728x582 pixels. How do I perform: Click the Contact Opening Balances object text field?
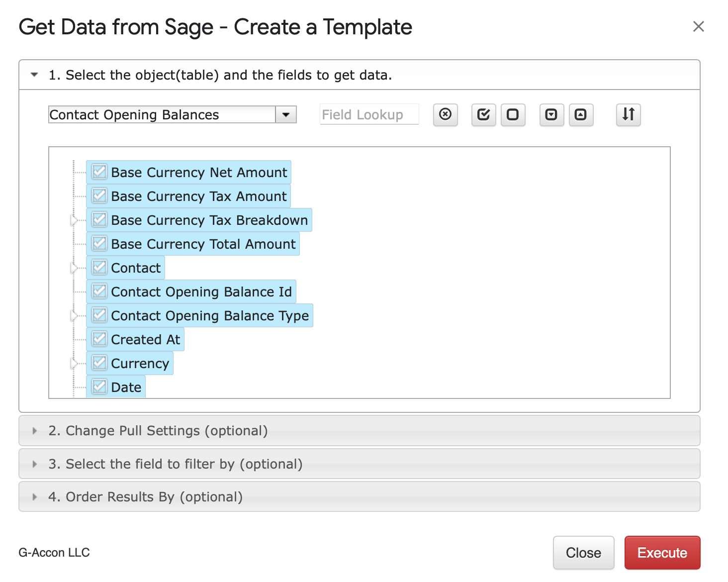tap(162, 114)
